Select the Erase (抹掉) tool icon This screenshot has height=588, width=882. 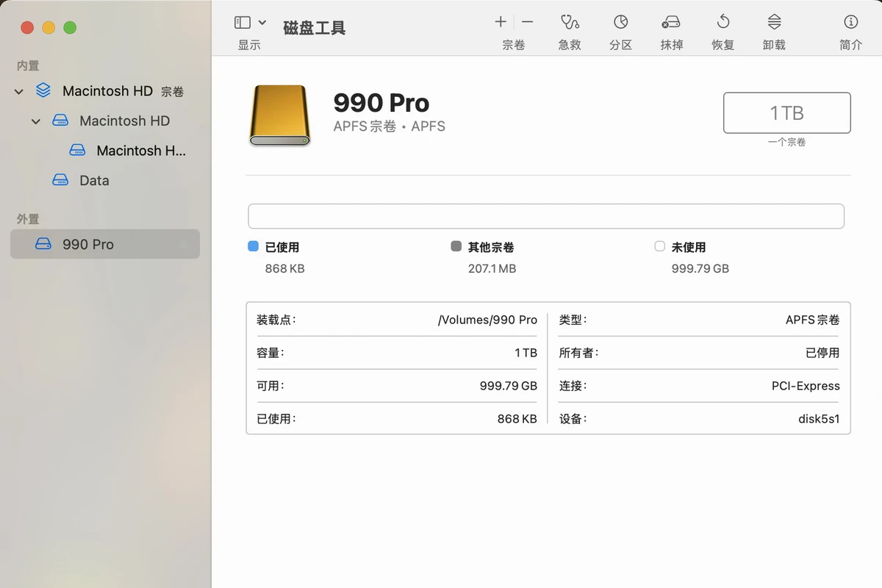[x=671, y=22]
